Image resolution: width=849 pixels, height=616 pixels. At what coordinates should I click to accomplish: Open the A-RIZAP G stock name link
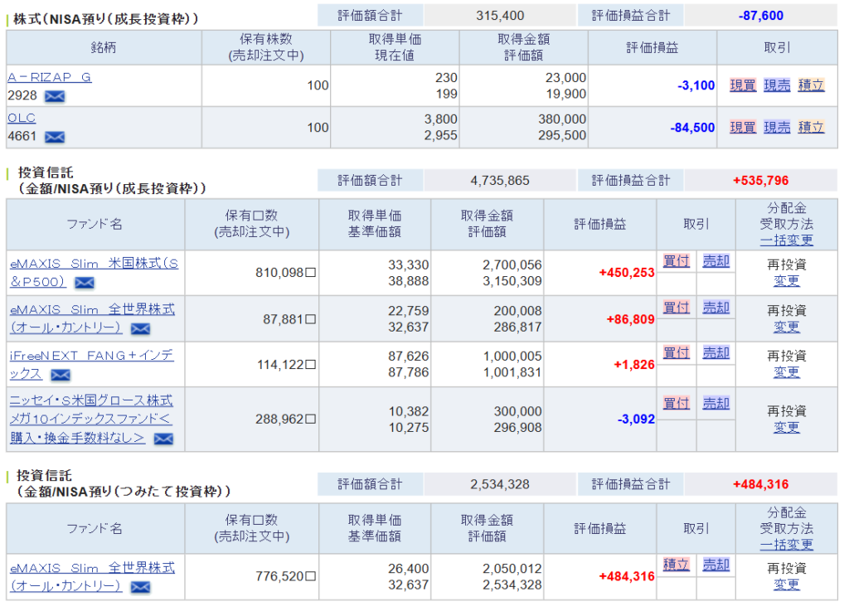(x=50, y=77)
